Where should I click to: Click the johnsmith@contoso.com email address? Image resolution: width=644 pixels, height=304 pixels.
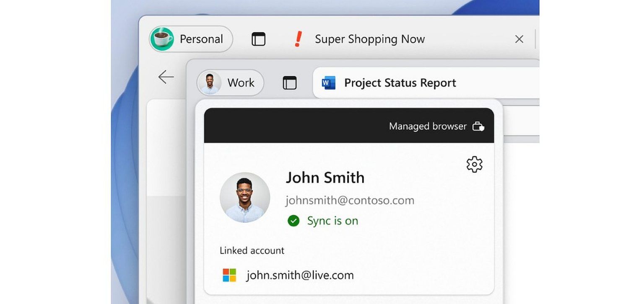tap(351, 200)
